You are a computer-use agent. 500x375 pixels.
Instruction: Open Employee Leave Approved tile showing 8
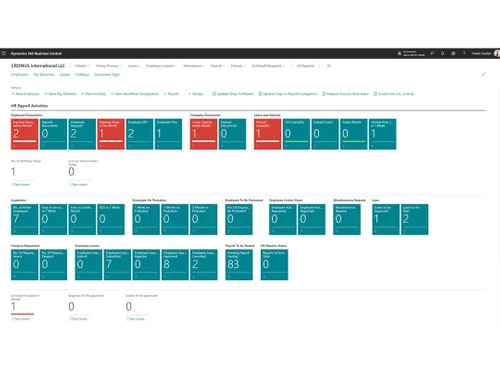click(175, 265)
